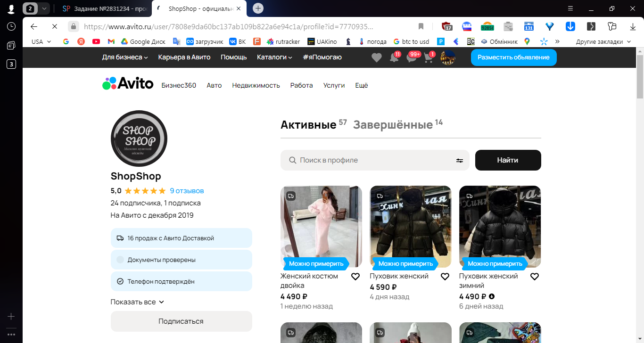Click the Найти search button
The height and width of the screenshot is (343, 644).
pos(508,160)
